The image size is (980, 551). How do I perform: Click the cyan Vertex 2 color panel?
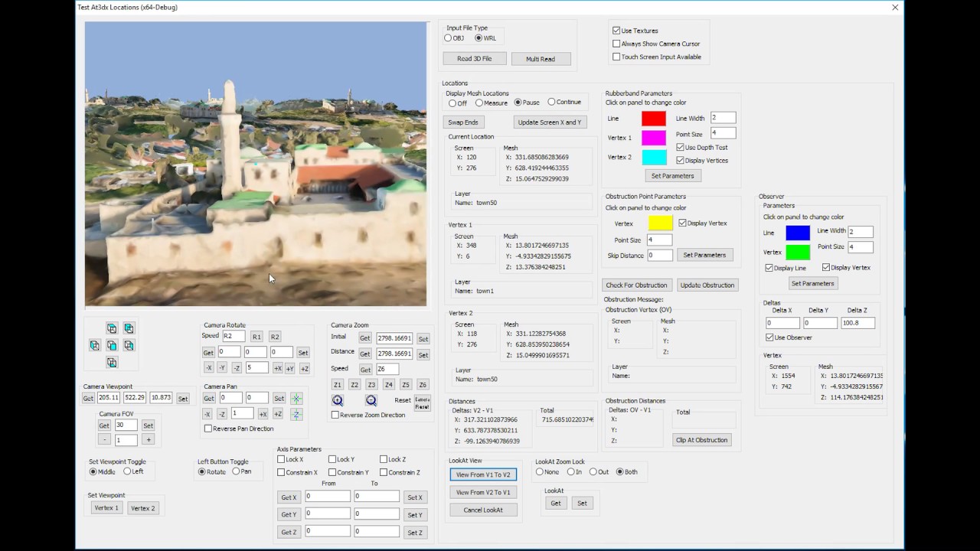pos(654,157)
